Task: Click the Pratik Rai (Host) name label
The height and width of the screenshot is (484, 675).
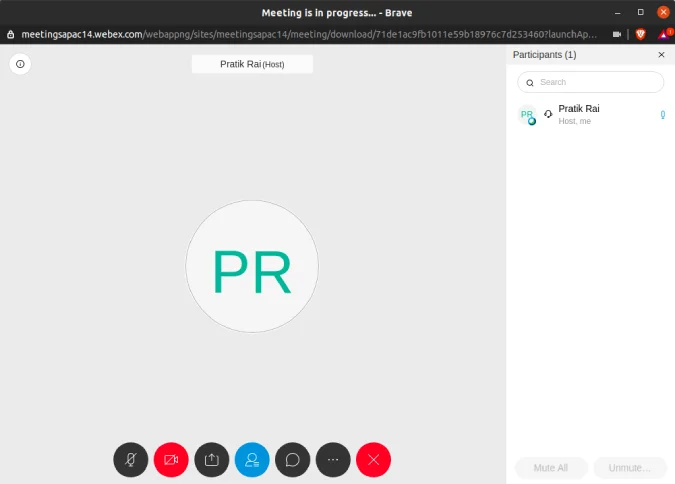Action: coord(252,64)
